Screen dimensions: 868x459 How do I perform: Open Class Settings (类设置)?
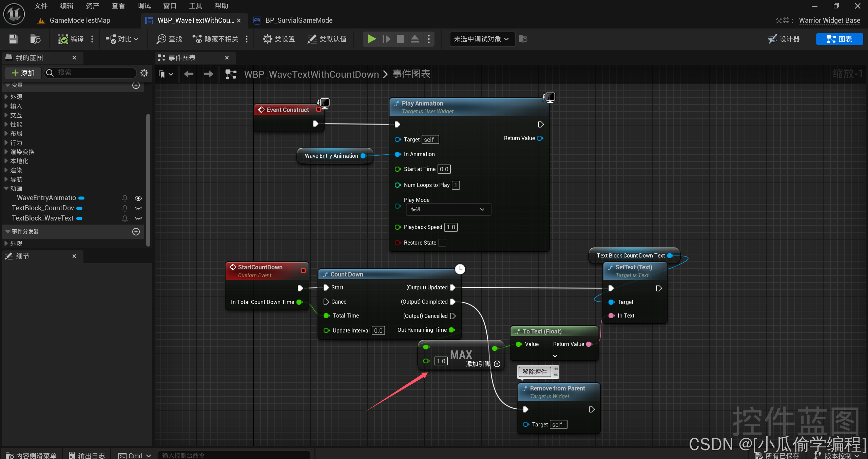(279, 39)
